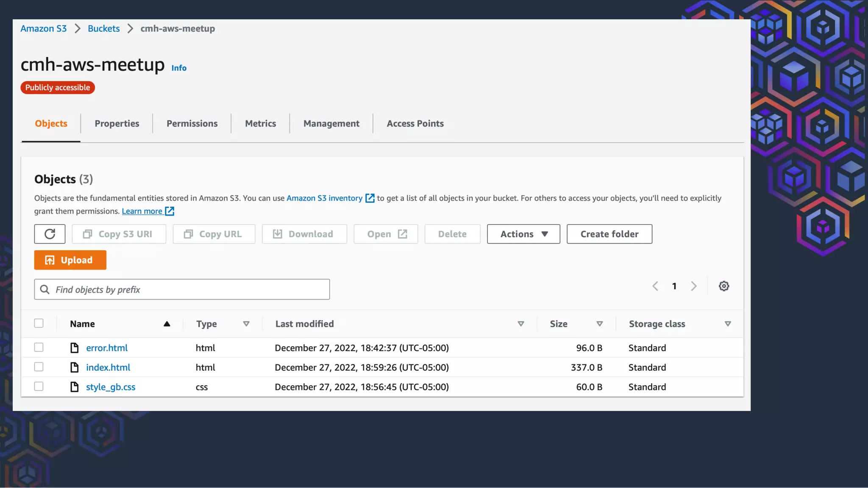Image resolution: width=868 pixels, height=488 pixels.
Task: Click the Upload icon button
Action: (50, 260)
